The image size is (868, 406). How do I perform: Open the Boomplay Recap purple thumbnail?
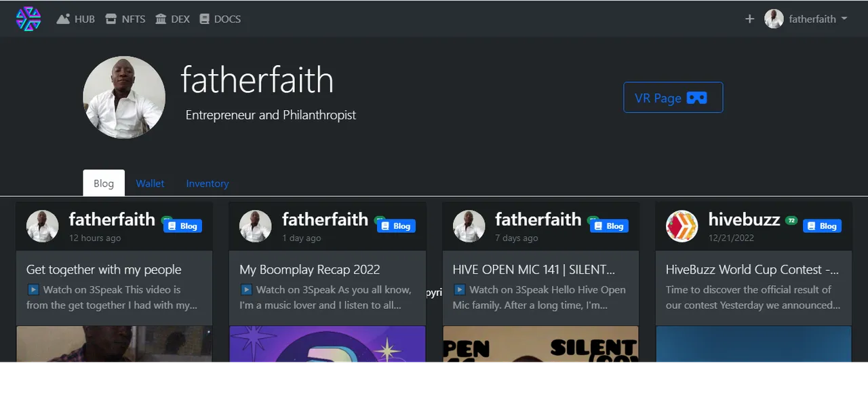[328, 344]
